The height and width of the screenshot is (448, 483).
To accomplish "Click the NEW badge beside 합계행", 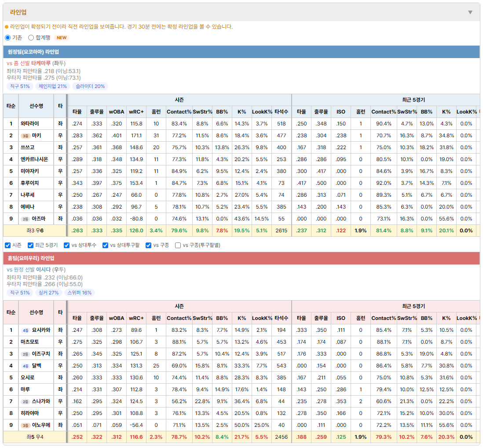I will click(x=61, y=37).
